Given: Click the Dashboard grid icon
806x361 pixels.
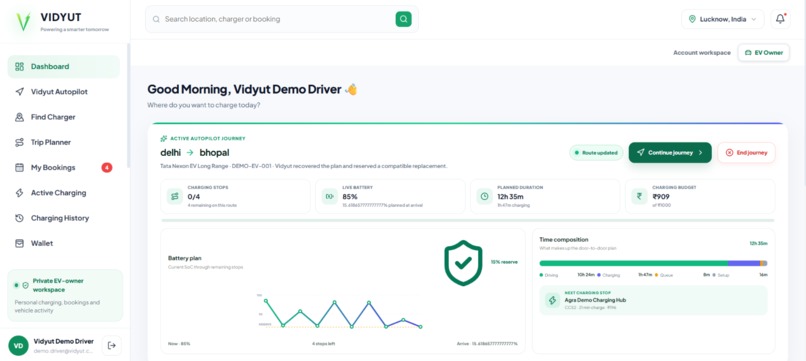Looking at the screenshot, I should pos(20,66).
